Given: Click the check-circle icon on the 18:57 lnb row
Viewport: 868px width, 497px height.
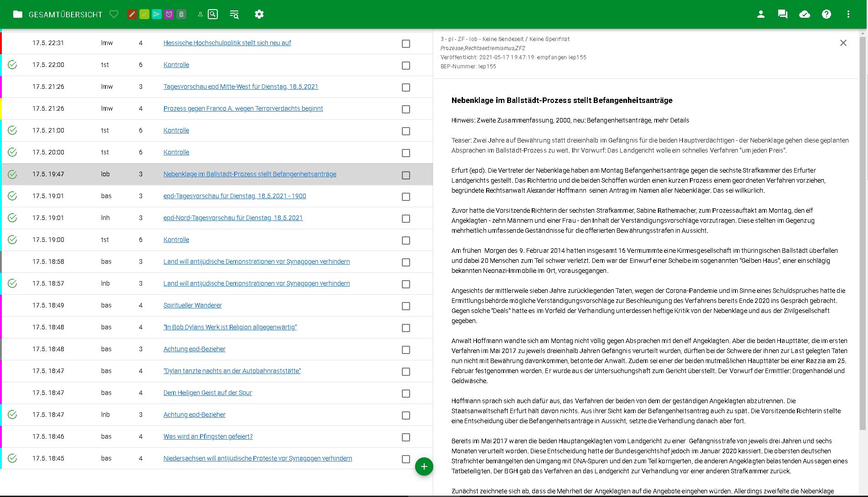Looking at the screenshot, I should (12, 283).
